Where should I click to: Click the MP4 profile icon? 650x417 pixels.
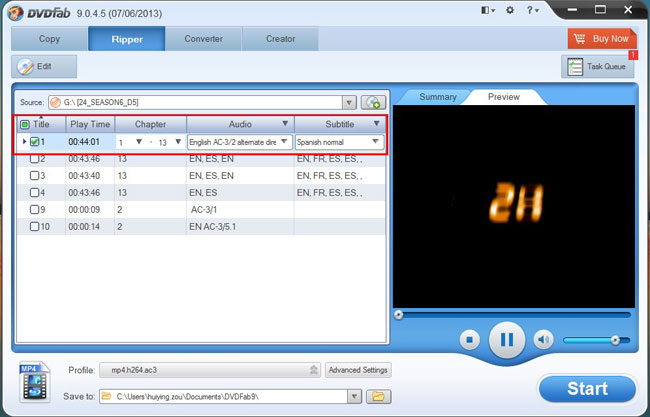pyautogui.click(x=34, y=382)
